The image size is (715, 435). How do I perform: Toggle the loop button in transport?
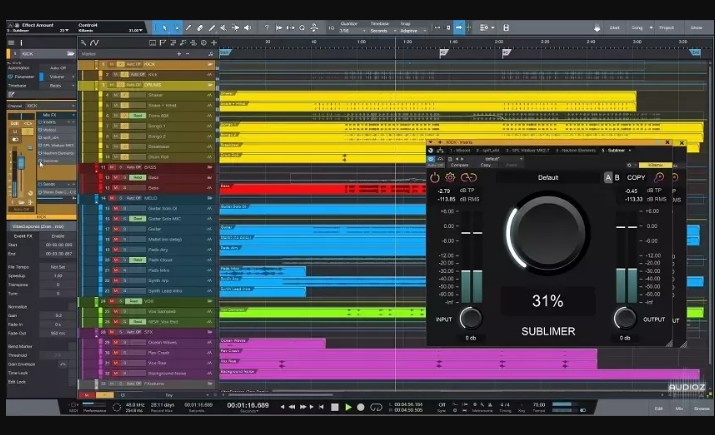[x=376, y=407]
